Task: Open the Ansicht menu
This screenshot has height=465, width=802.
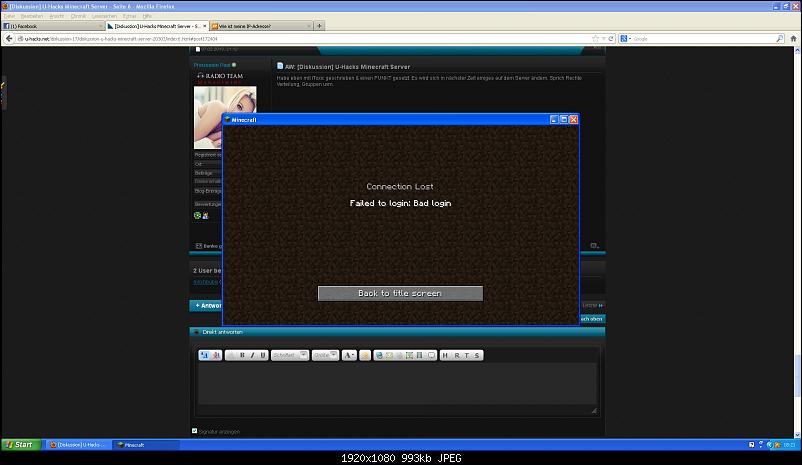Action: 57,16
